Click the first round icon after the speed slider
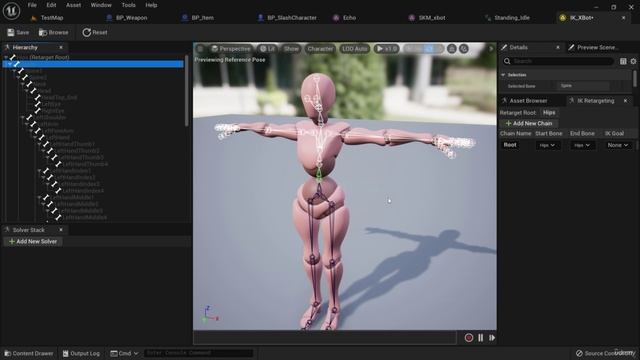640x360 pixels. [452, 49]
